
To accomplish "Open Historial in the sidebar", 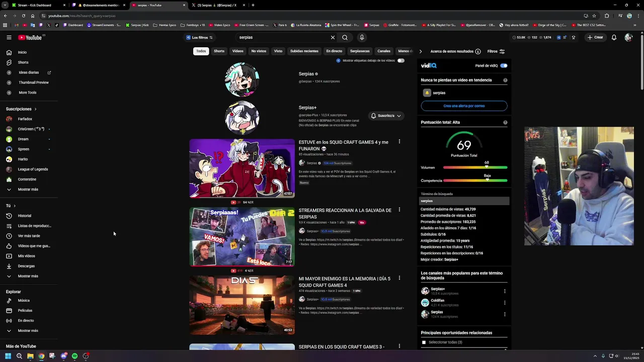I will pos(24,216).
